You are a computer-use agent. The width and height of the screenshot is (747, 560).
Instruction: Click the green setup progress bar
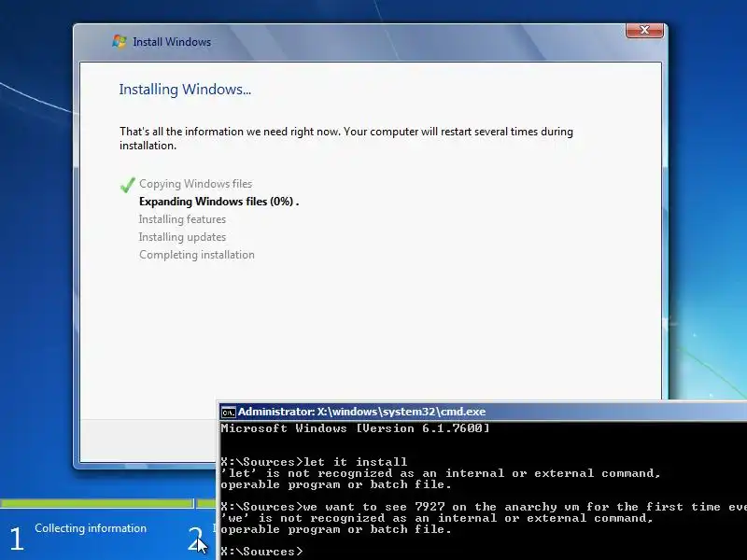pos(107,503)
